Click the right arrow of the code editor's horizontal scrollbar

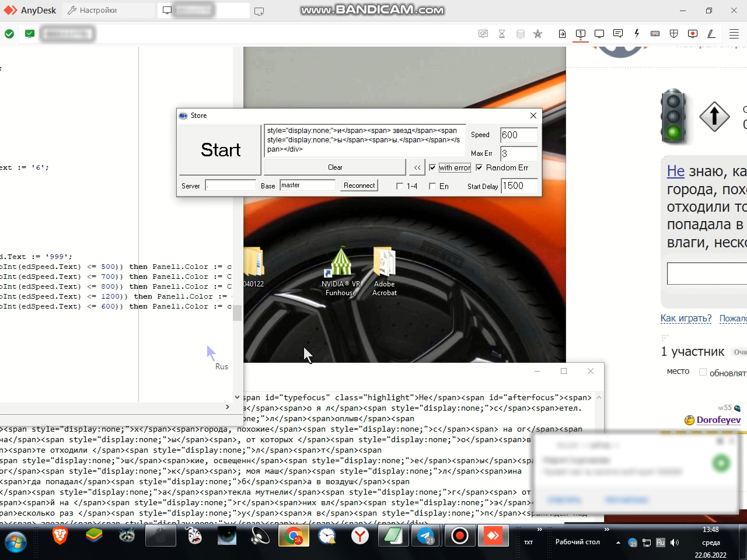pos(228,407)
